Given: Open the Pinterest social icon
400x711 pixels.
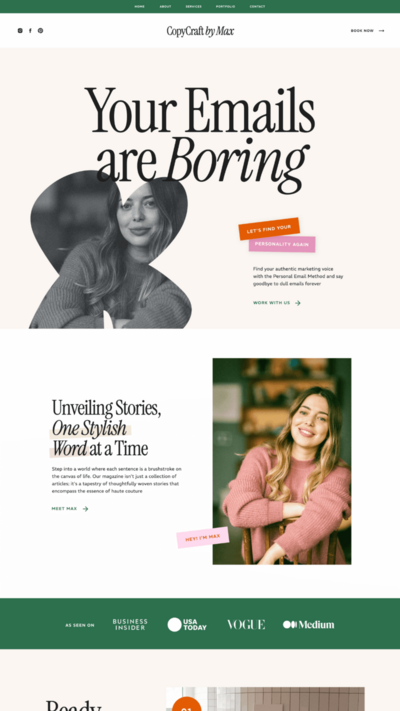Looking at the screenshot, I should 40,31.
